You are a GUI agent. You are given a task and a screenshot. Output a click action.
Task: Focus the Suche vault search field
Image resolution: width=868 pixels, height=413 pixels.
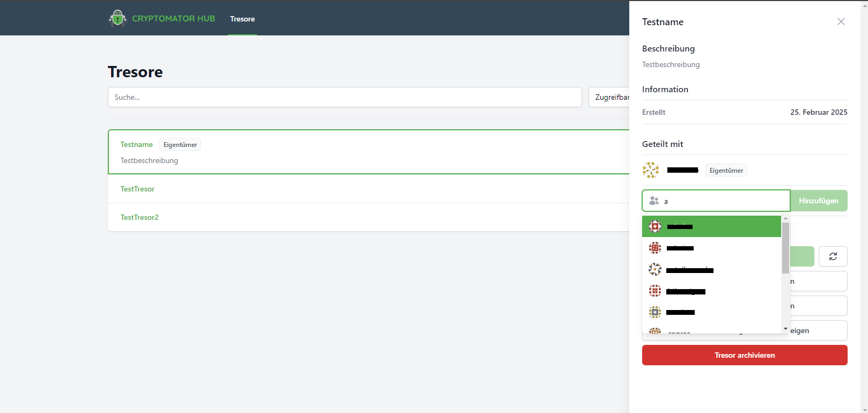tap(344, 97)
